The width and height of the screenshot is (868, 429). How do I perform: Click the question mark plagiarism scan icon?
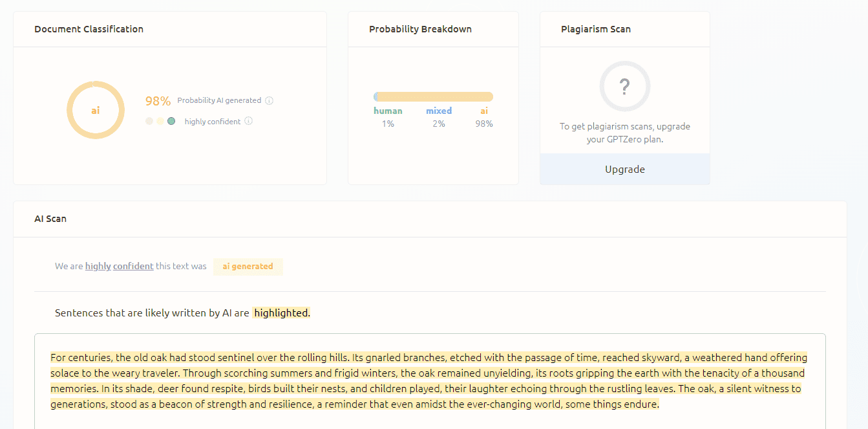coord(624,86)
